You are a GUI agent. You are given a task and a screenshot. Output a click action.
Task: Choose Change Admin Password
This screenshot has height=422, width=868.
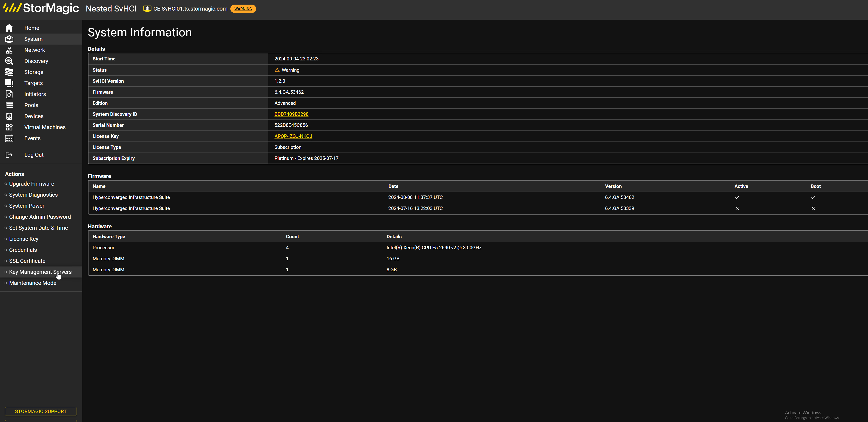pos(40,217)
